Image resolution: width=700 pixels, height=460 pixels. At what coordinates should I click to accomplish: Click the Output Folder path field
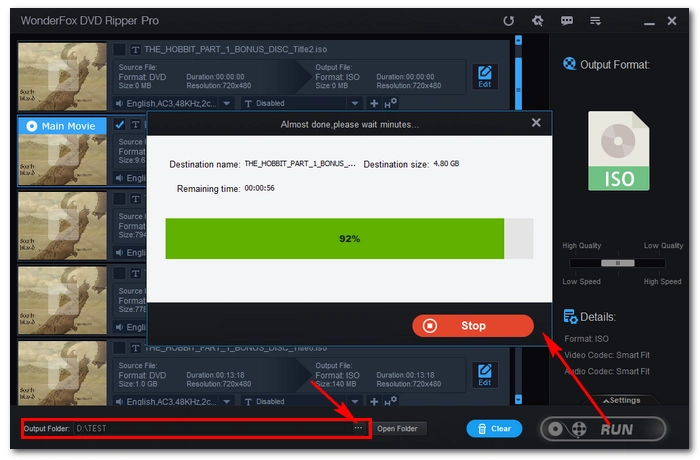[212, 428]
